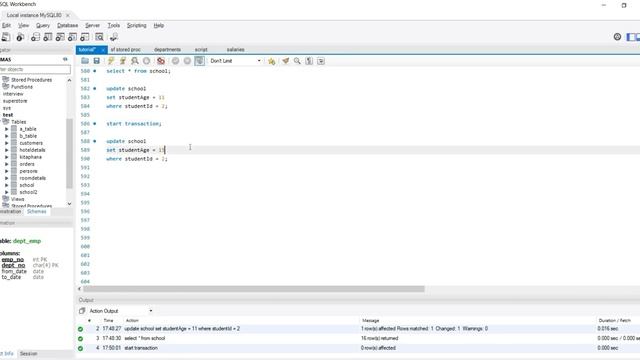This screenshot has width=640, height=360.
Task: Click the Views node under test schema
Action: [x=18, y=199]
